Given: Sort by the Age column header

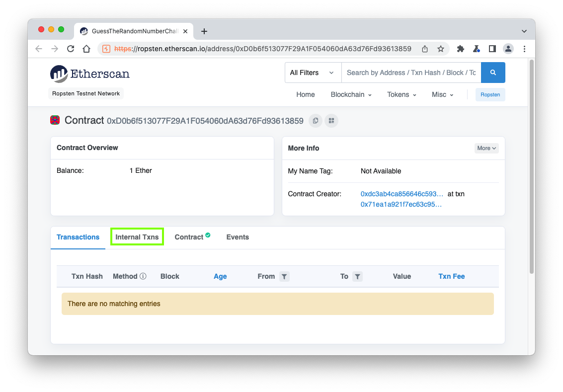Looking at the screenshot, I should pyautogui.click(x=220, y=276).
